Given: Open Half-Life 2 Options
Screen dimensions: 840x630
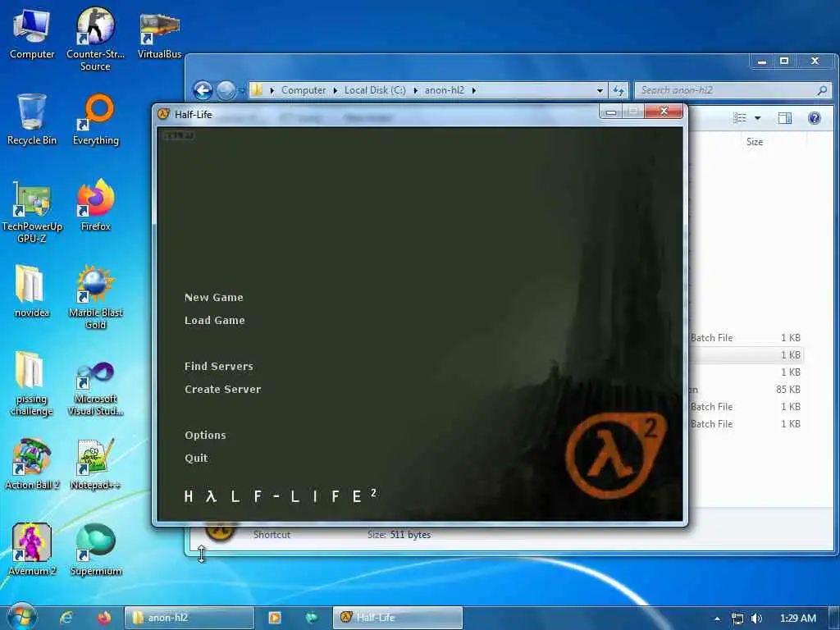Looking at the screenshot, I should coord(205,435).
